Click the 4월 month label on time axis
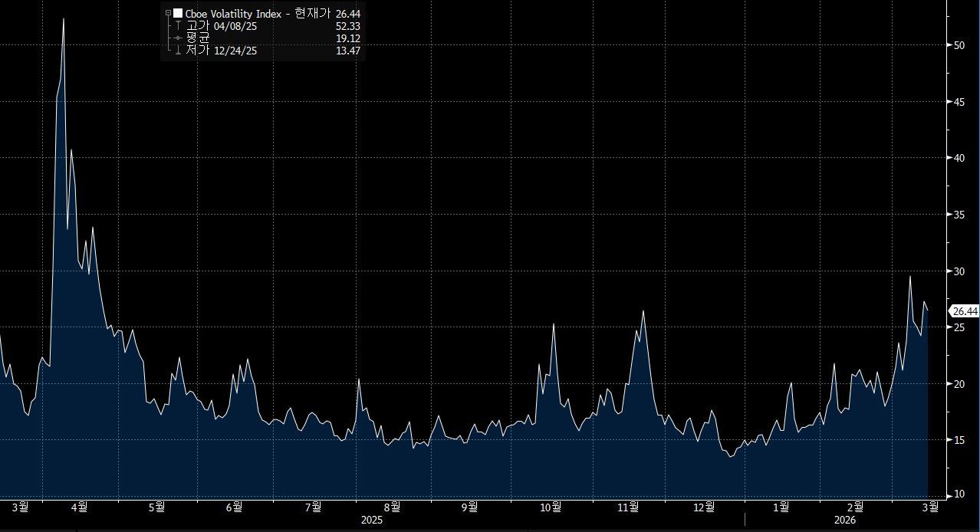980x532 pixels. pos(77,507)
